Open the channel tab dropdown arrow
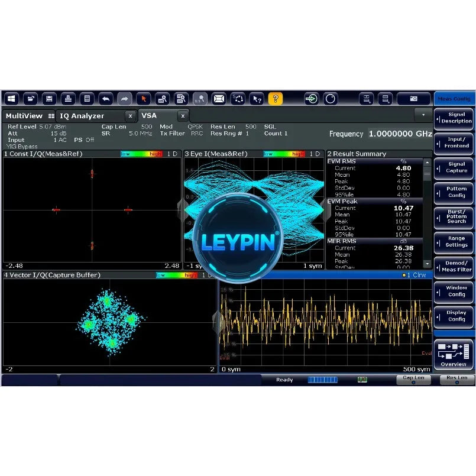This screenshot has width=476, height=476. click(x=423, y=115)
